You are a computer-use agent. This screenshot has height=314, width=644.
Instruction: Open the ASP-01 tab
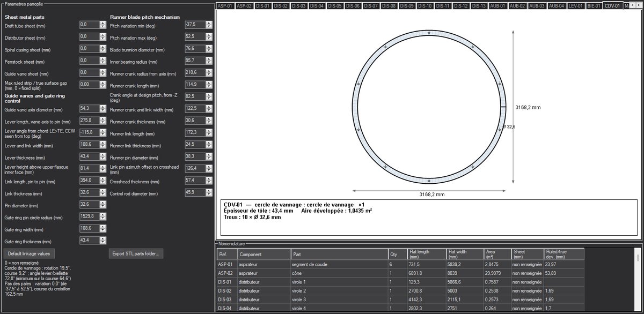pos(225,6)
